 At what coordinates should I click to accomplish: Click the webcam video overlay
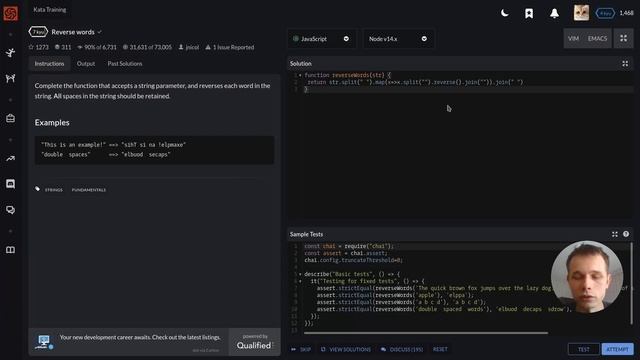[x=587, y=277]
